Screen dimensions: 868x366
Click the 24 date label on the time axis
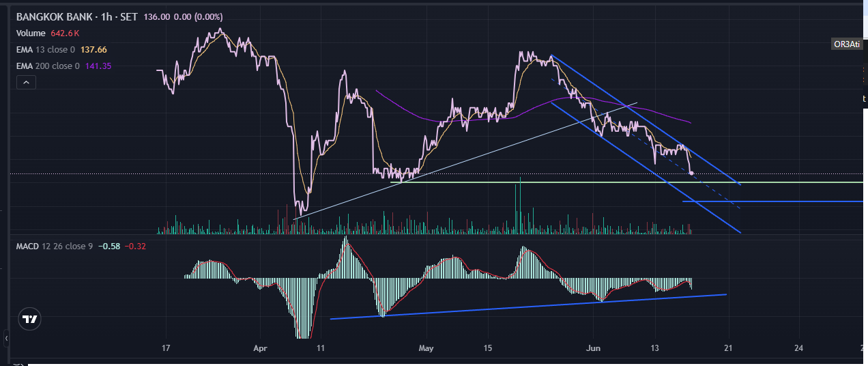[799, 348]
